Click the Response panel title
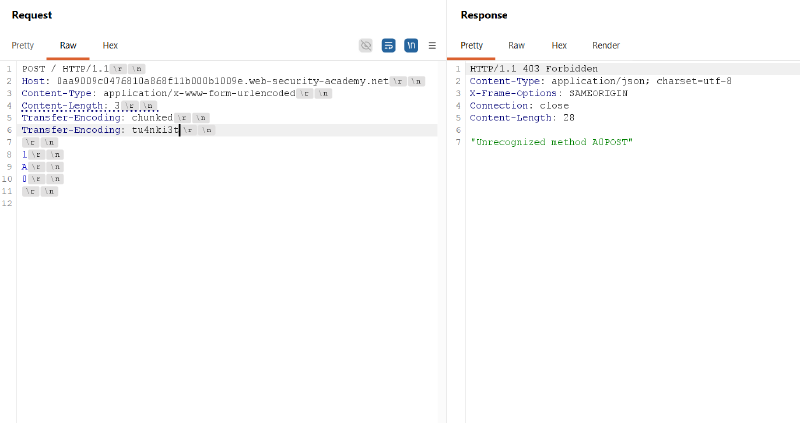 click(x=484, y=15)
